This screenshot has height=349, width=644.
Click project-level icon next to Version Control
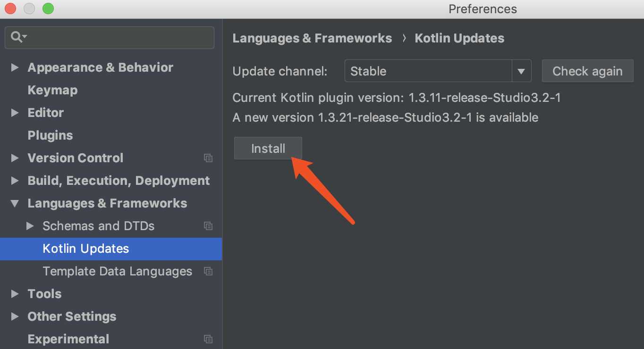click(208, 158)
